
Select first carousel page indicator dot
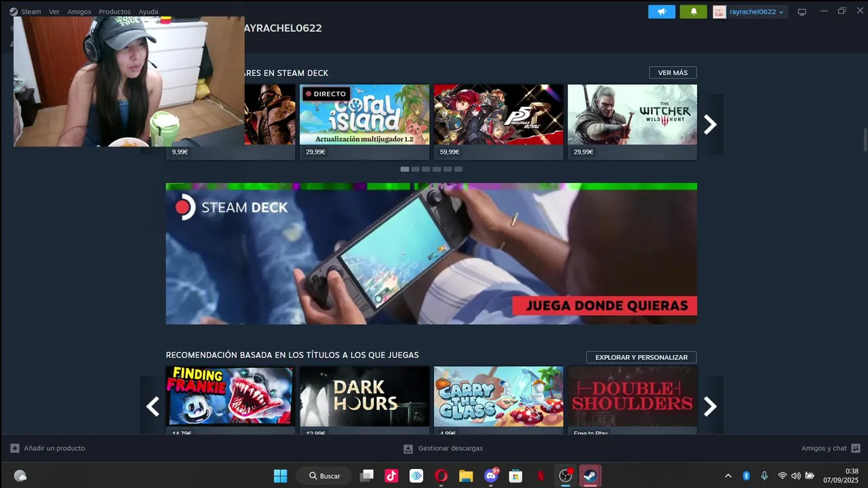click(x=405, y=169)
